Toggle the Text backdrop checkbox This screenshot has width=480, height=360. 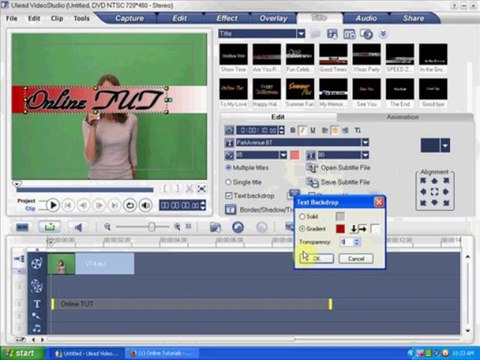click(229, 196)
